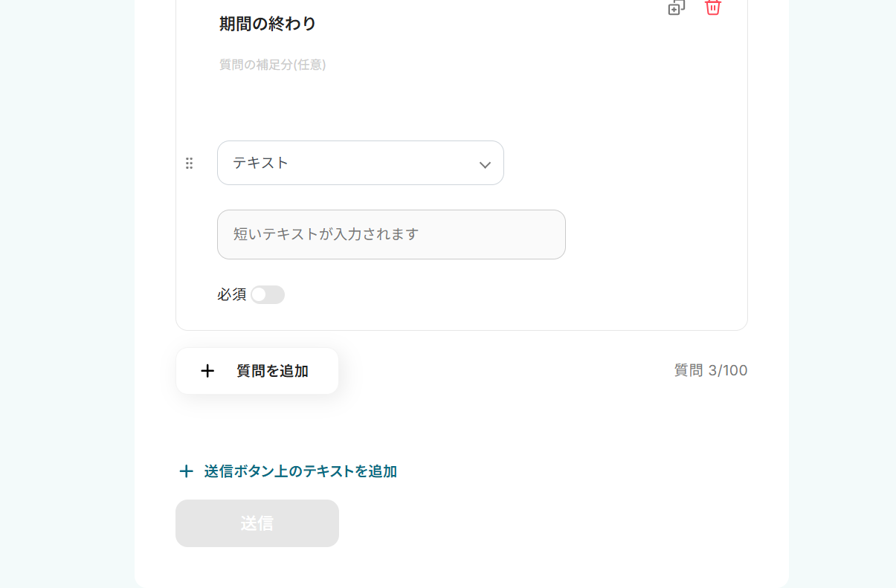This screenshot has height=588, width=896.
Task: Click the 短いテキストが入力されます field
Action: [x=391, y=234]
